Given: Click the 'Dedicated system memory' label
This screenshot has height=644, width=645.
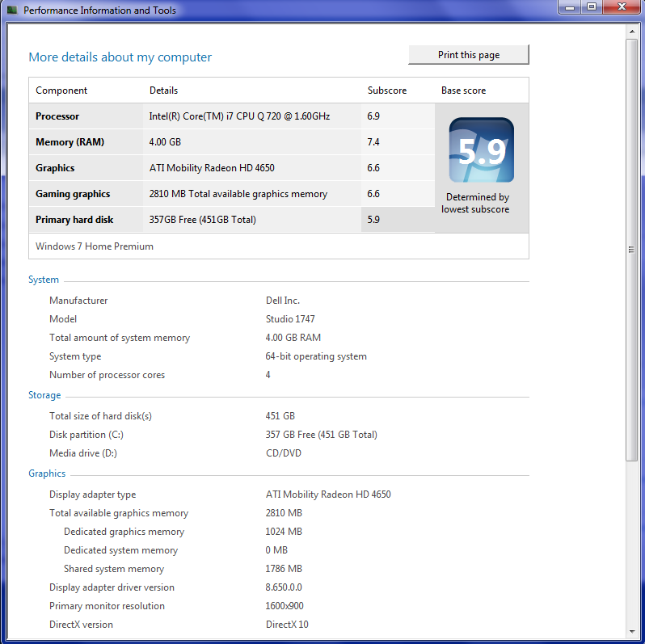Looking at the screenshot, I should [x=121, y=550].
